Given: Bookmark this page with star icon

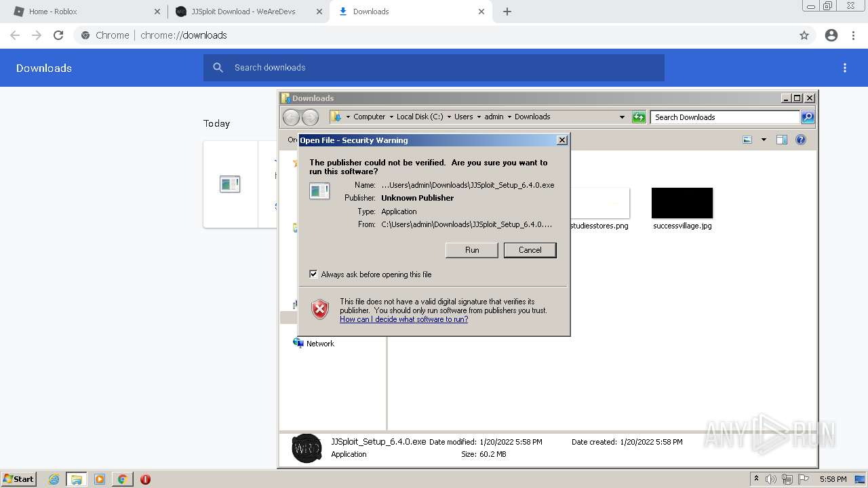Looking at the screenshot, I should pos(804,35).
